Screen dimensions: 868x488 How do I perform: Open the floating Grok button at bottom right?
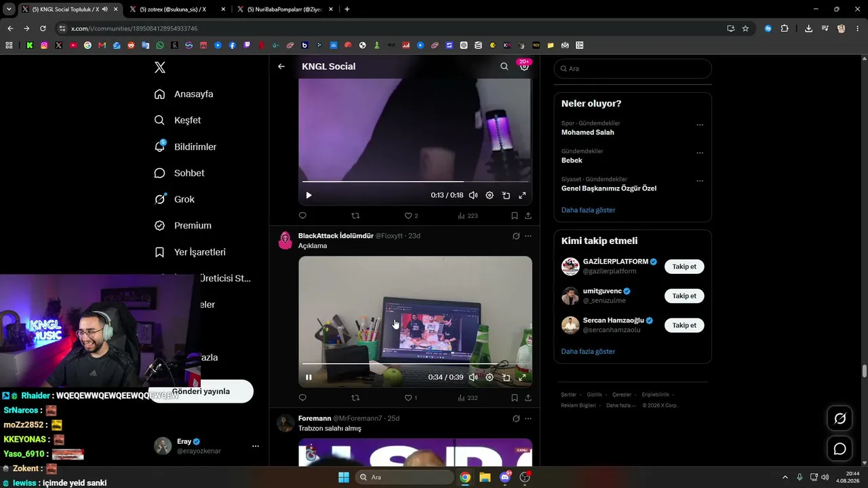(x=840, y=419)
